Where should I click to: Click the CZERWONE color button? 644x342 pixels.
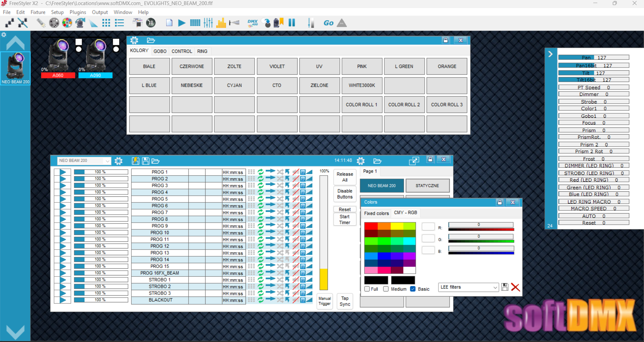192,66
